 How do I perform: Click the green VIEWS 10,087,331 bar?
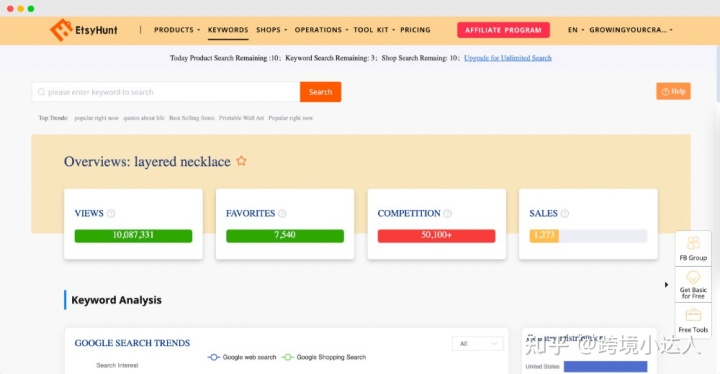point(133,236)
